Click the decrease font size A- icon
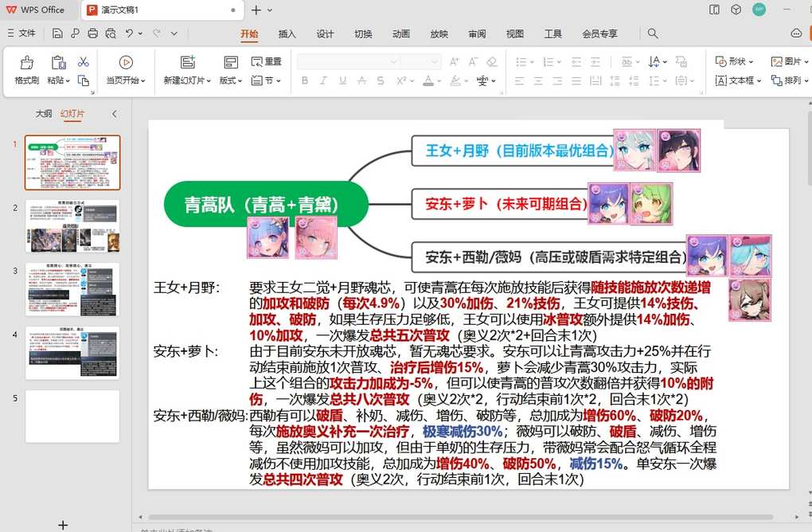The image size is (812, 532). [x=473, y=61]
